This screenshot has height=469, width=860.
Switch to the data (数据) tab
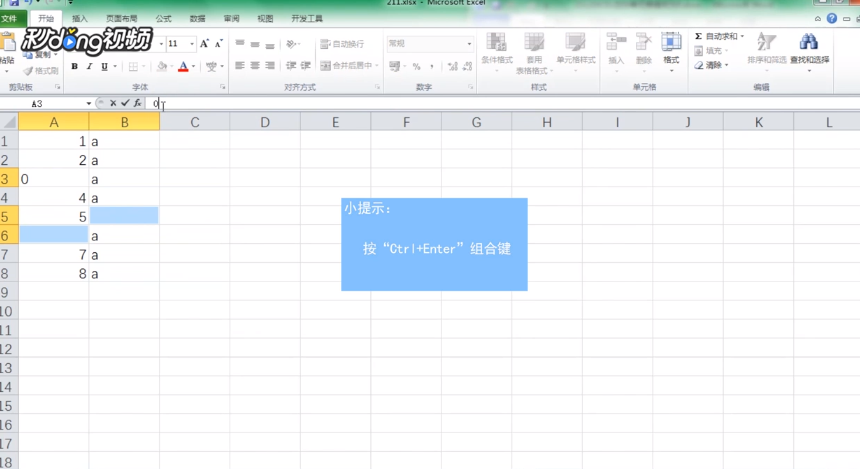pos(197,19)
